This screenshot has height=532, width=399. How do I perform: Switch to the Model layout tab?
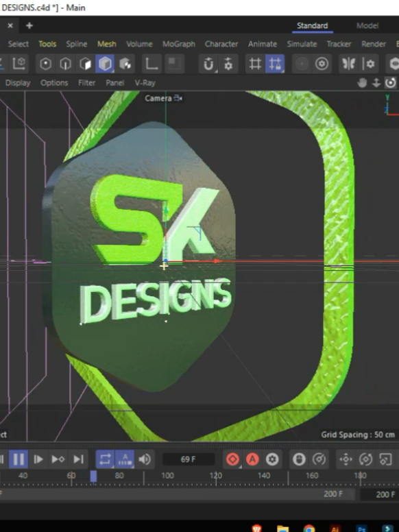pyautogui.click(x=367, y=25)
